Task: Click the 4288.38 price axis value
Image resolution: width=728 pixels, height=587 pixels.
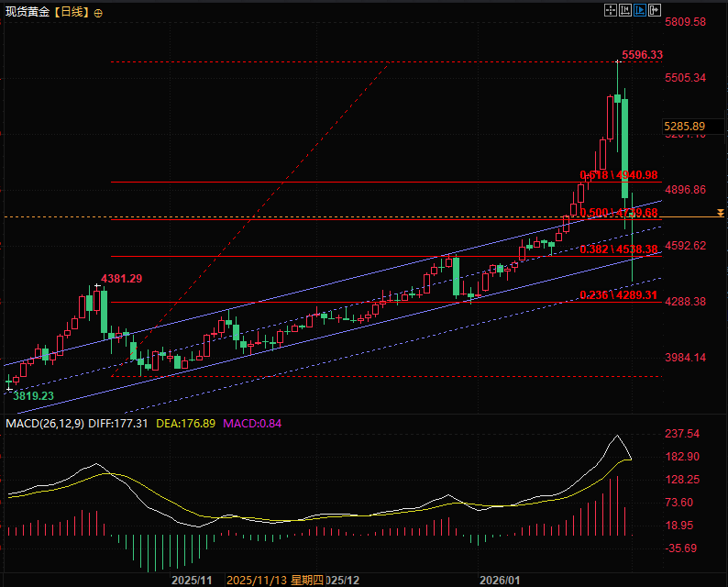Action: pyautogui.click(x=685, y=302)
